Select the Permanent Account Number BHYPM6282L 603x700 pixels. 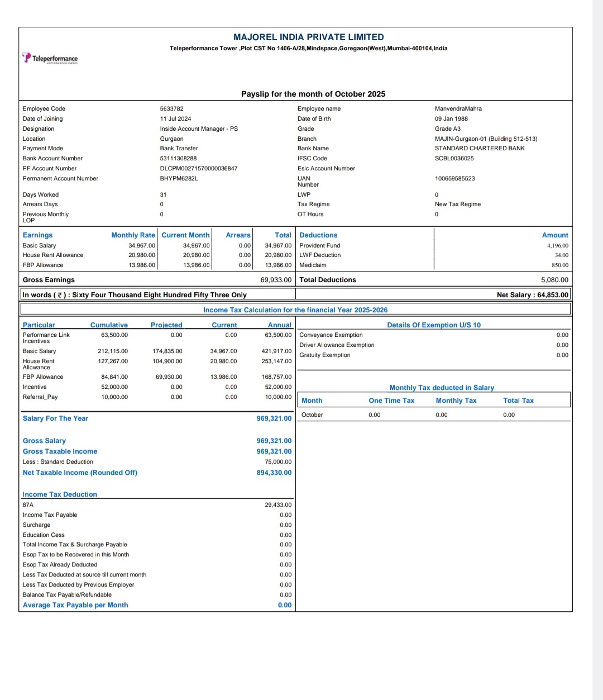click(x=179, y=178)
